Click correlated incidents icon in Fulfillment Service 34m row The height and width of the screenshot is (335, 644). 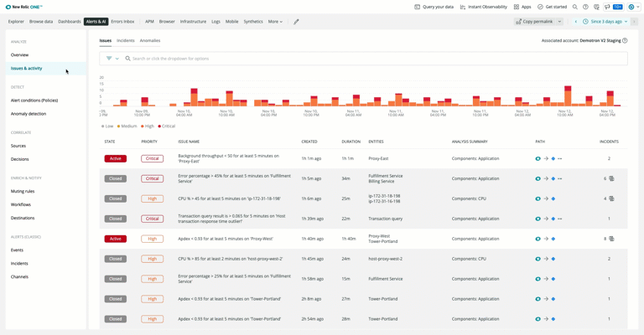click(611, 178)
